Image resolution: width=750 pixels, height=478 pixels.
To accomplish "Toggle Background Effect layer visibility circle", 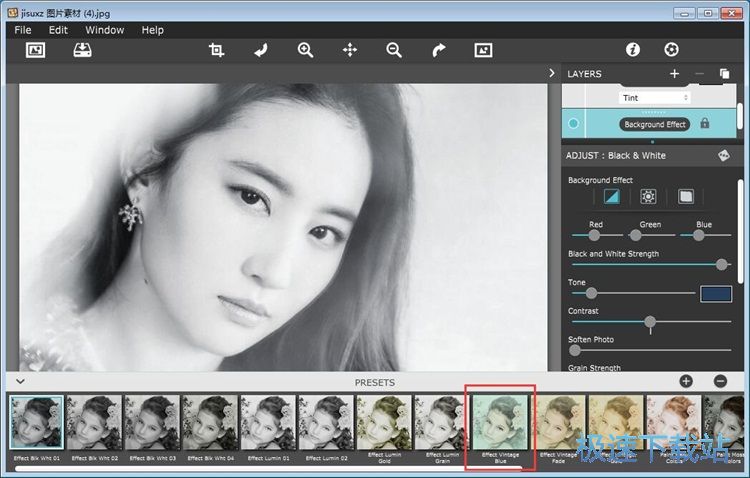I will point(574,124).
